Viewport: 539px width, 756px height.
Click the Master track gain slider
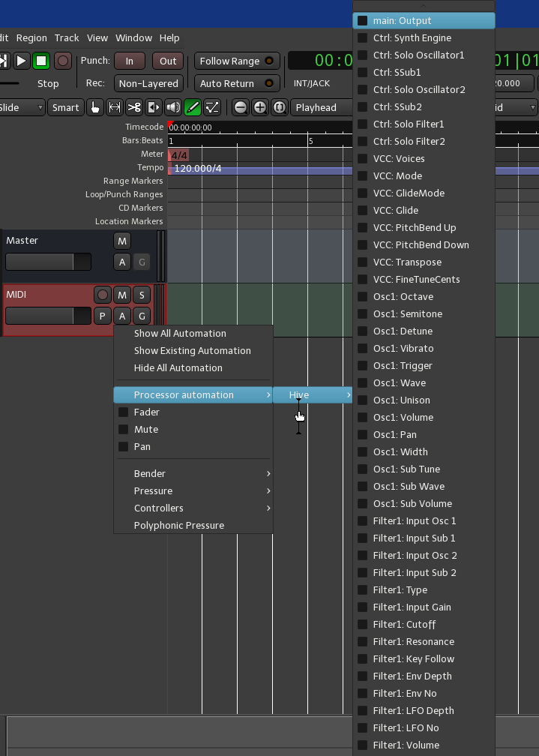tap(48, 262)
